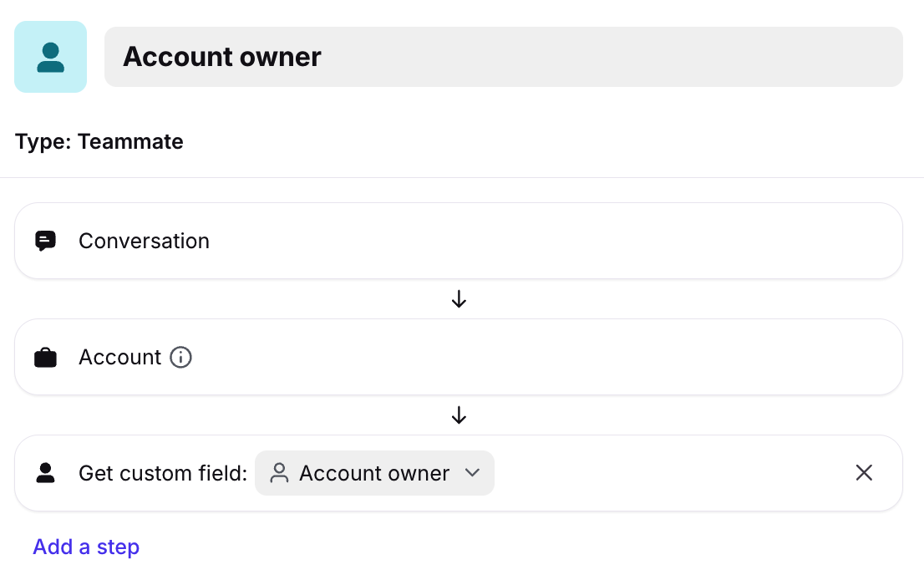Click the Add a step link
Viewport: 924px width, 575px height.
[x=86, y=547]
